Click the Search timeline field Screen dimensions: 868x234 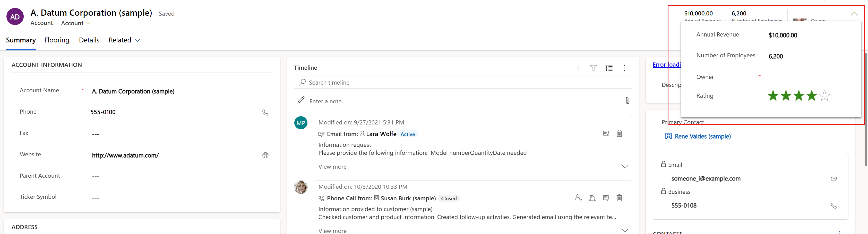click(462, 82)
